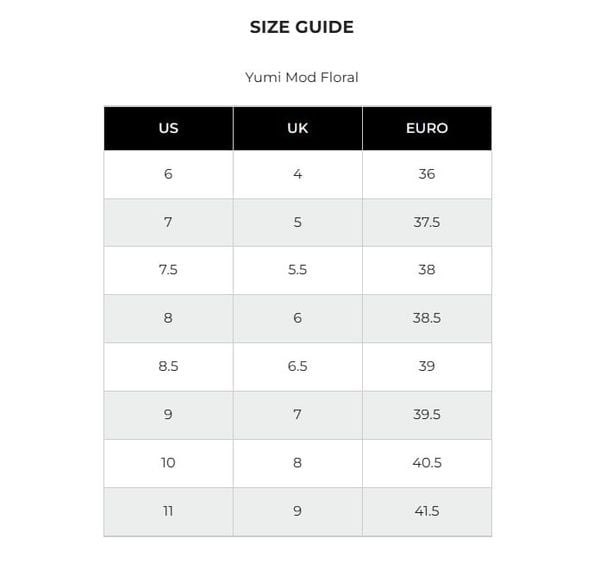
Task: Choose US size 8.5 cell
Action: click(168, 366)
